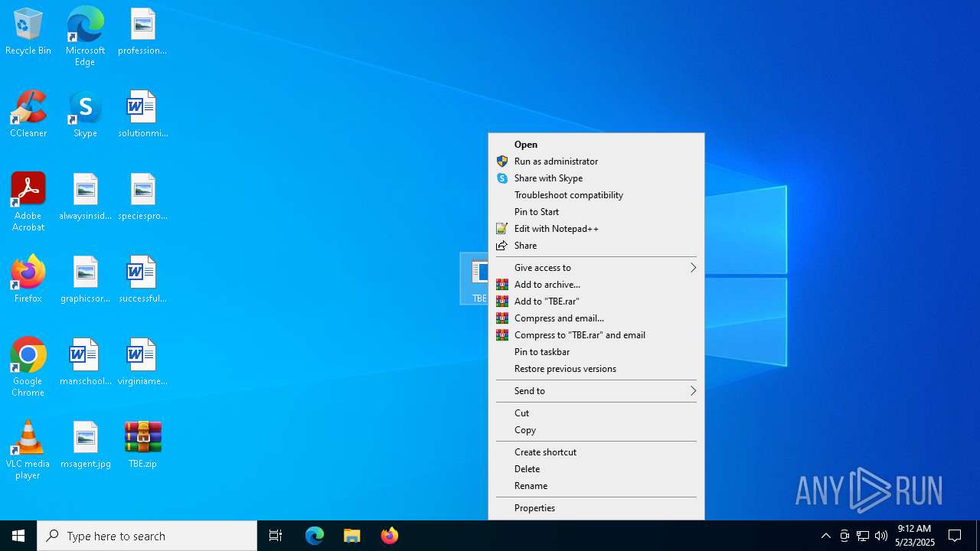Open the clock and date flyout
Screen dimensions: 980x551
[915, 536]
